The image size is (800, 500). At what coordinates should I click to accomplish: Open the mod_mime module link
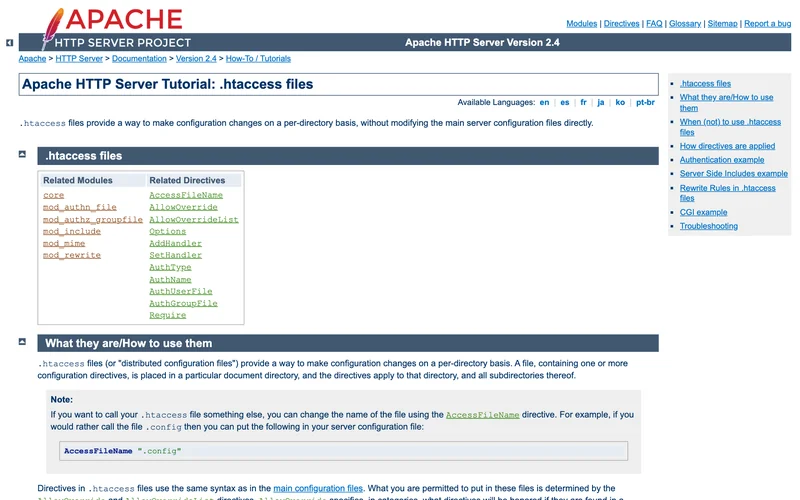pos(64,243)
